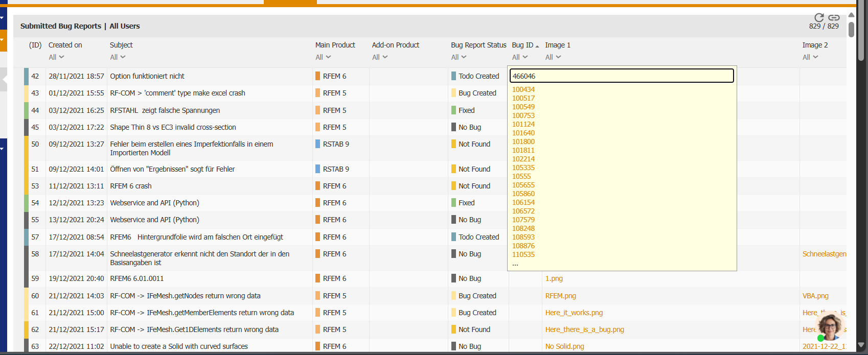Click the copy link chain icon
Screen dimensions: 868x355
coord(834,18)
